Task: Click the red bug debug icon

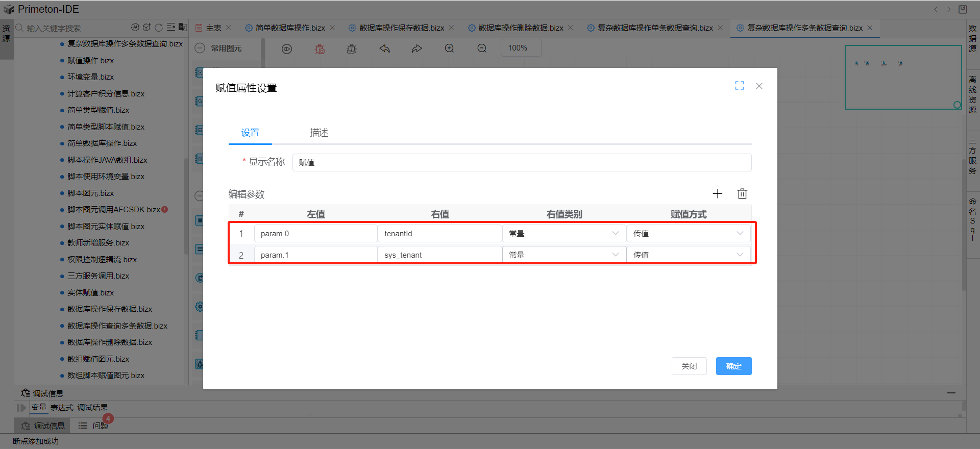Action: (x=320, y=48)
